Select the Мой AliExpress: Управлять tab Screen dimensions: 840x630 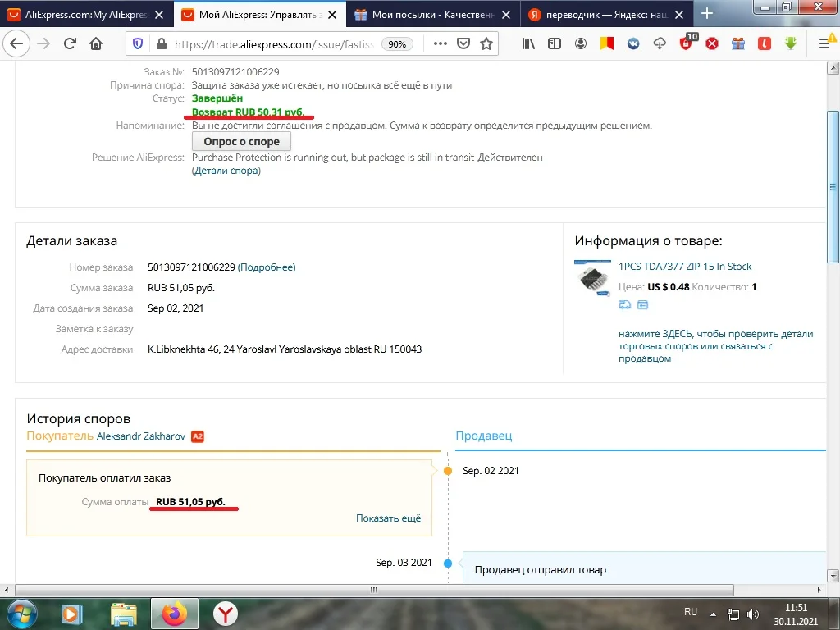(x=260, y=15)
